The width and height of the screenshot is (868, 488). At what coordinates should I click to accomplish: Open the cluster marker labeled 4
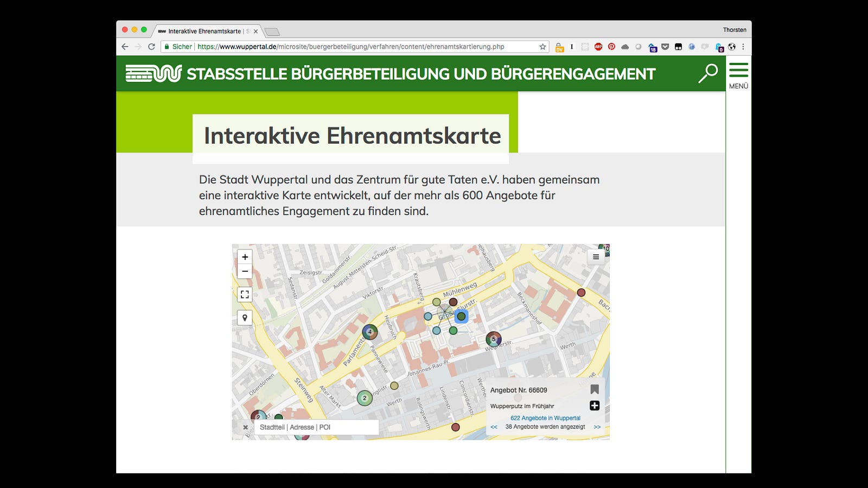(x=370, y=332)
